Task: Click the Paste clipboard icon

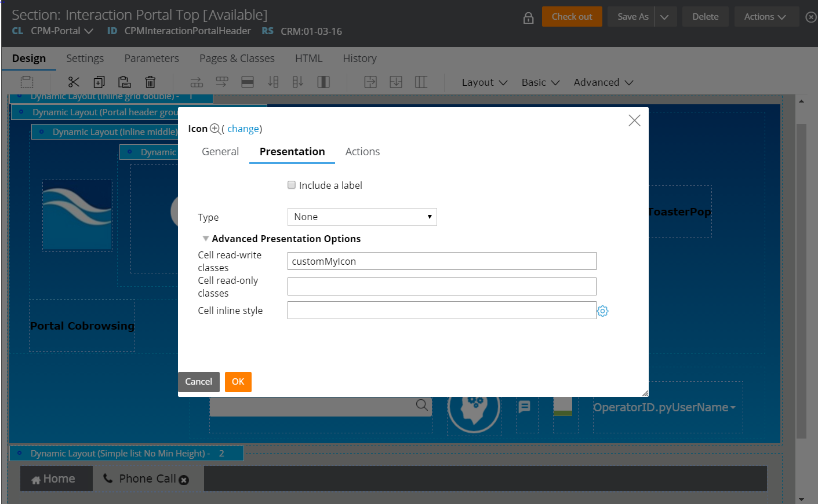Action: coord(124,82)
